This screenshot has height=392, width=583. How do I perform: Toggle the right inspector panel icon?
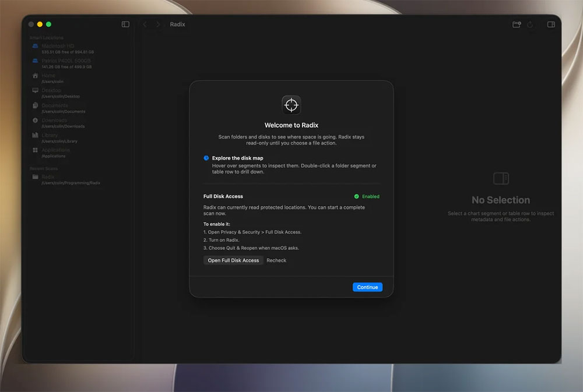pos(551,24)
